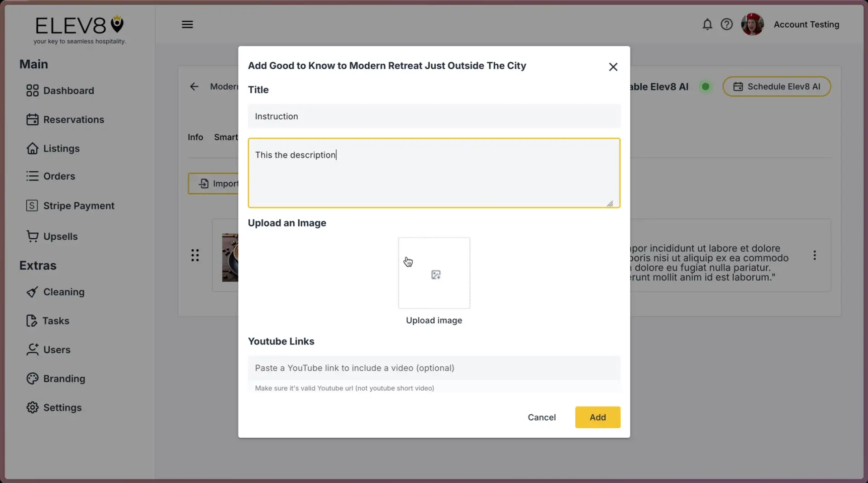
Task: Click the notification bell icon
Action: tap(706, 24)
